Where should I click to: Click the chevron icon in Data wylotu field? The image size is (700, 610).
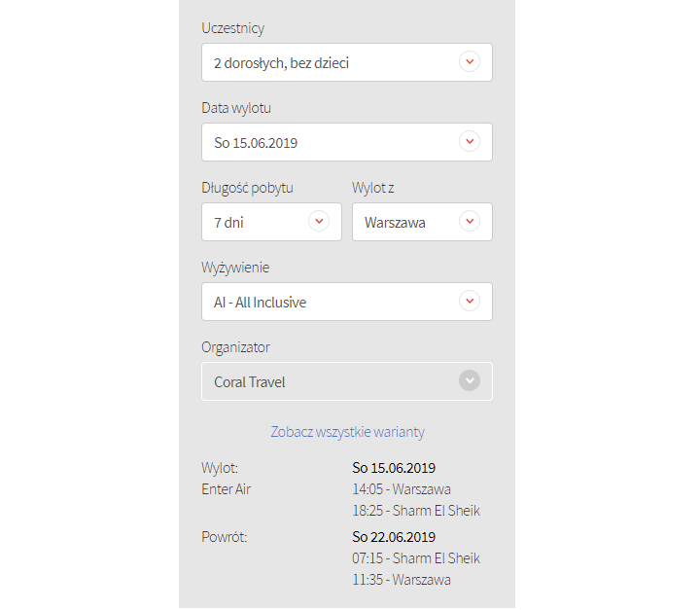pyautogui.click(x=470, y=142)
